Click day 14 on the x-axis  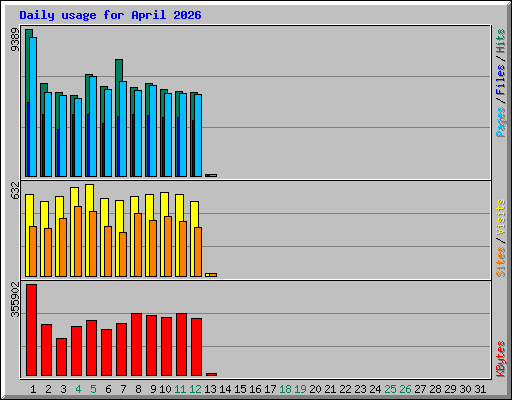pyautogui.click(x=225, y=389)
